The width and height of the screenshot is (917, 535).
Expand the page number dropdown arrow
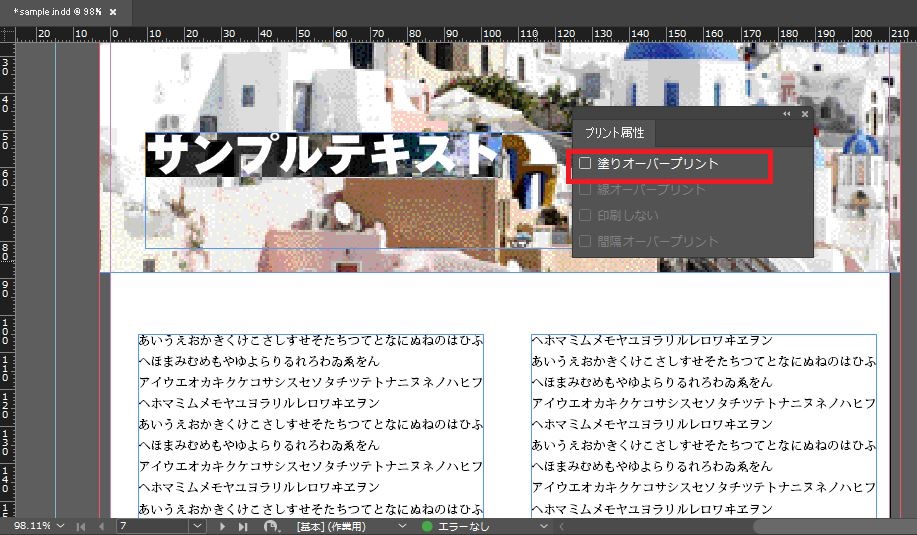(196, 526)
